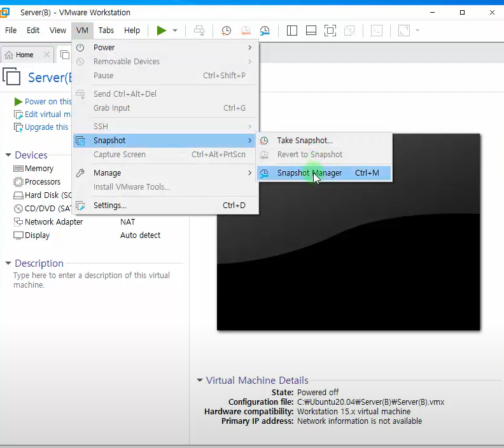Image resolution: width=504 pixels, height=448 pixels.
Task: Open the power options dropdown arrow beside play button
Action: tap(175, 31)
